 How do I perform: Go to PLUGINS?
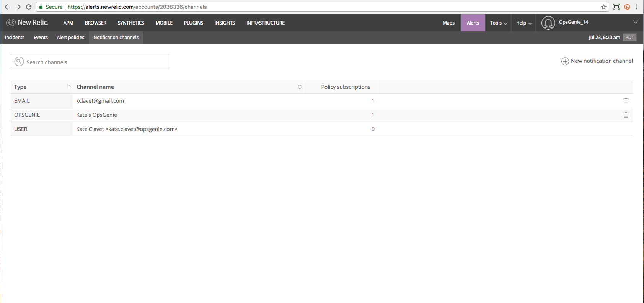point(194,23)
